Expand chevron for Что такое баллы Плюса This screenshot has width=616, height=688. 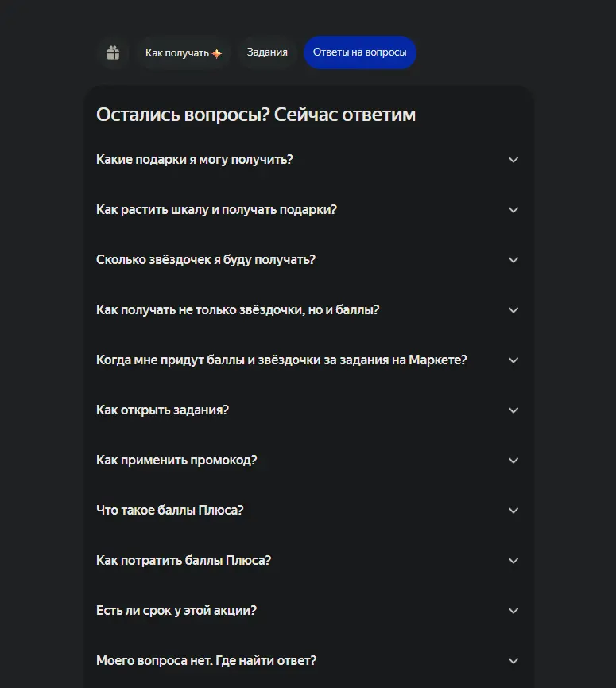[x=513, y=511]
